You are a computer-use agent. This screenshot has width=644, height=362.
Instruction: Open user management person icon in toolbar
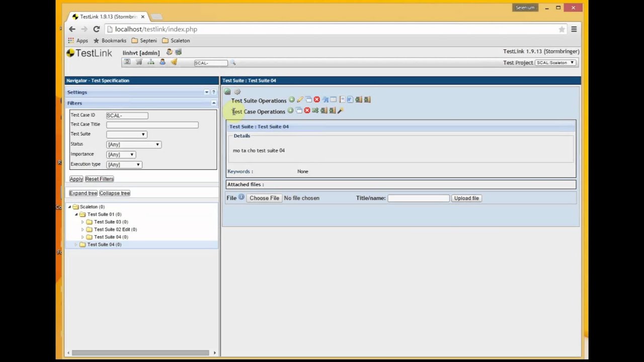[x=163, y=62]
